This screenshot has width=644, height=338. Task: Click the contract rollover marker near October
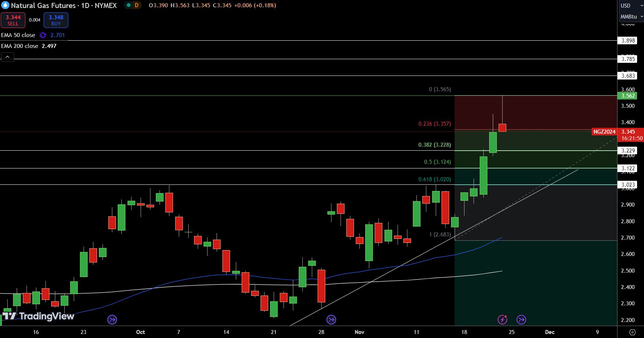(112, 320)
